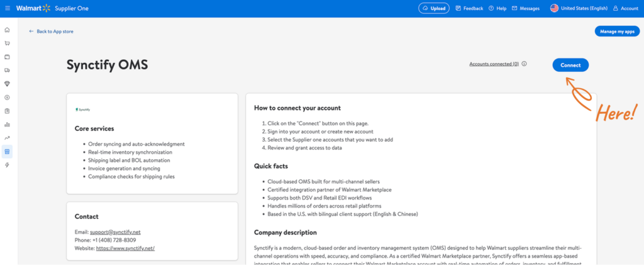Open the shopping cart sidebar icon
Viewport: 644px width, 265px height.
point(7,43)
